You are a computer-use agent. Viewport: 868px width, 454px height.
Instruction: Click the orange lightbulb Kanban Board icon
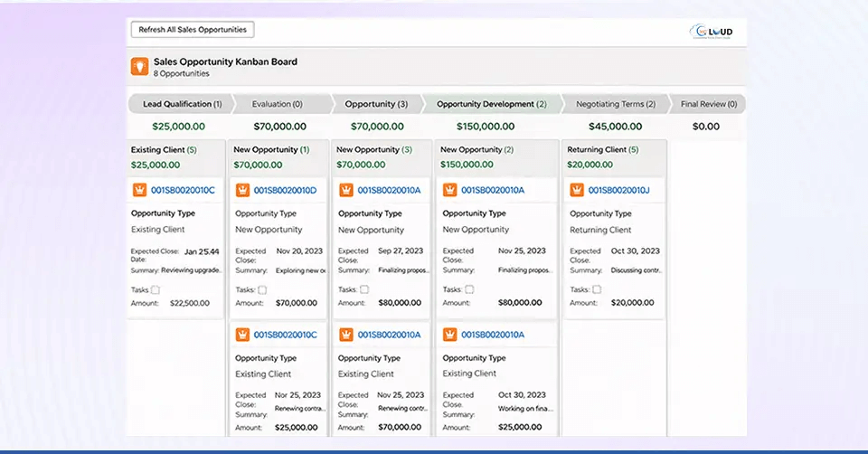click(139, 66)
